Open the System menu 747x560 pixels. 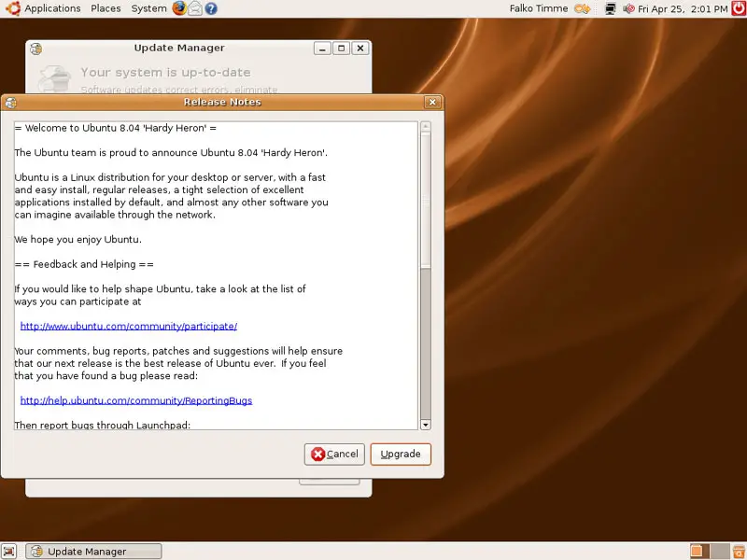(x=148, y=8)
